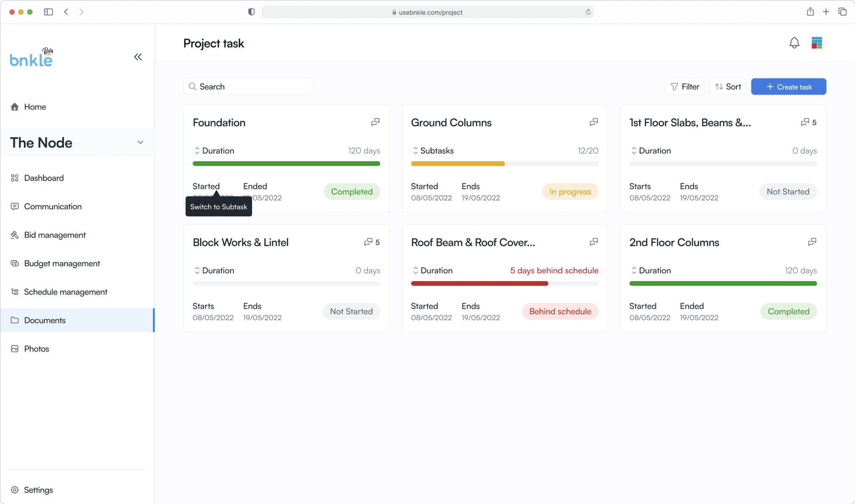Image resolution: width=855 pixels, height=504 pixels.
Task: Click Completed badge on 2nd Floor Columns card
Action: pos(789,311)
